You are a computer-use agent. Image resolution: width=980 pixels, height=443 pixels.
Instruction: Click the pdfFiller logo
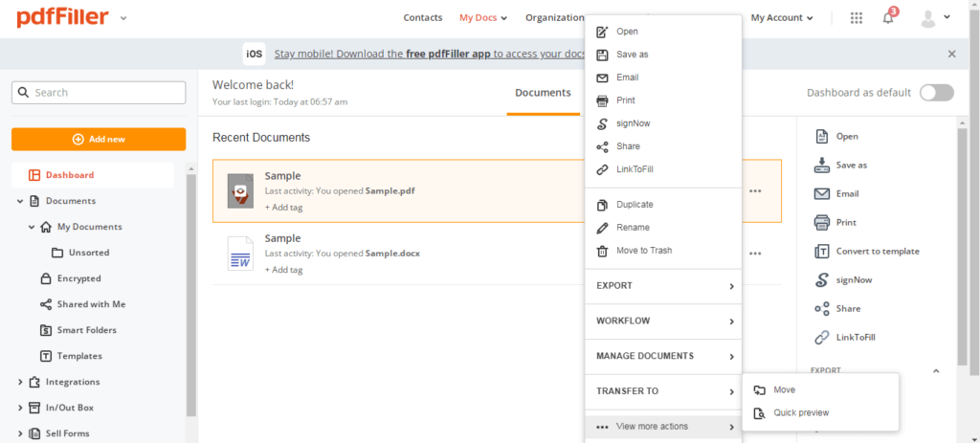63,17
